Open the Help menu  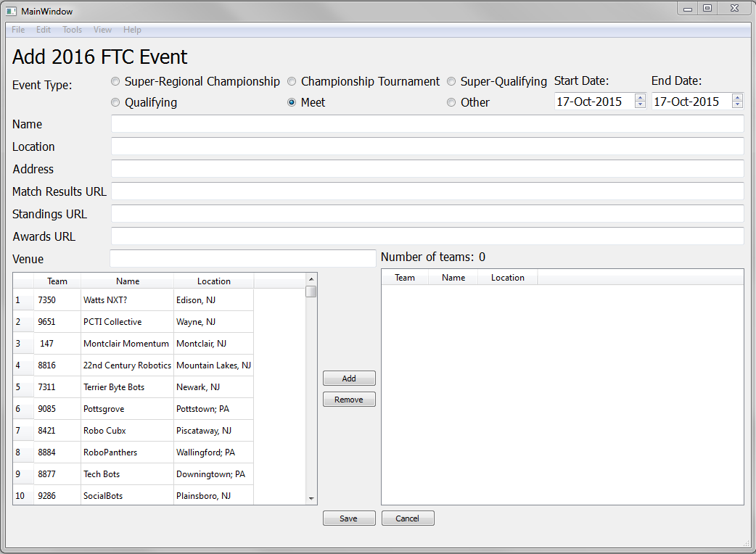(x=132, y=30)
